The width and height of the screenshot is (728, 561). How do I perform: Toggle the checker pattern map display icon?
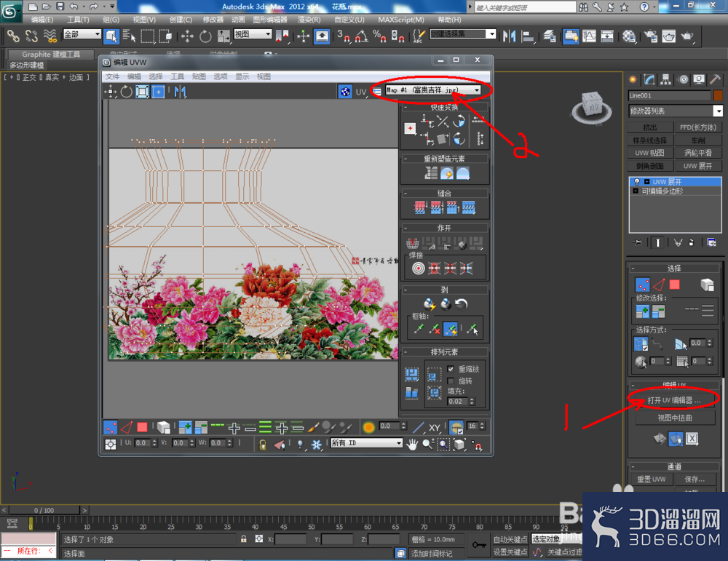tap(345, 92)
